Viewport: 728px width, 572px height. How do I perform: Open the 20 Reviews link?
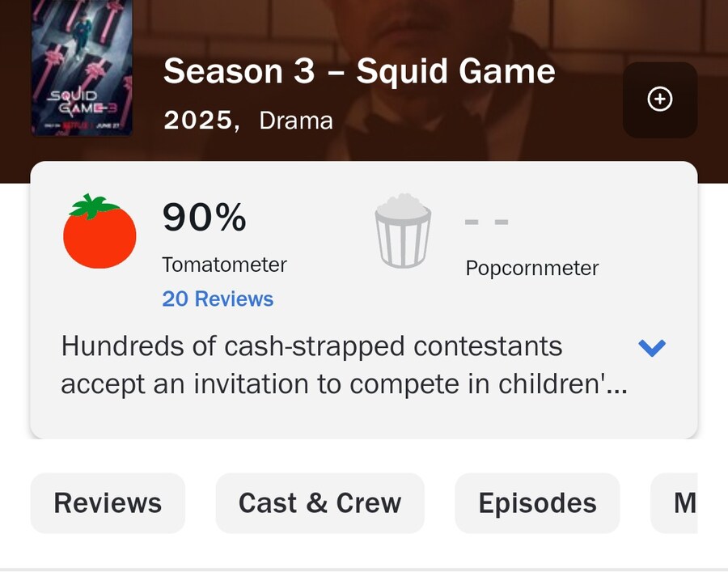(x=218, y=299)
